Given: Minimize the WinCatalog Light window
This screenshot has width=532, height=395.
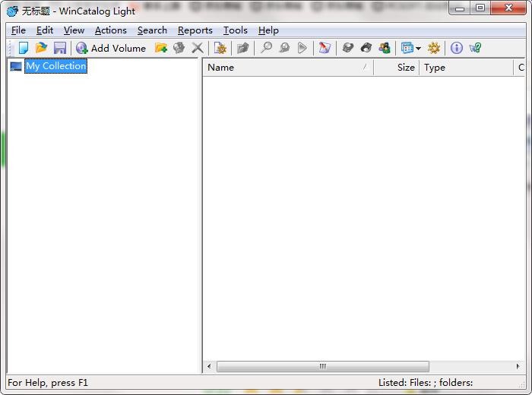Looking at the screenshot, I should tap(460, 8).
